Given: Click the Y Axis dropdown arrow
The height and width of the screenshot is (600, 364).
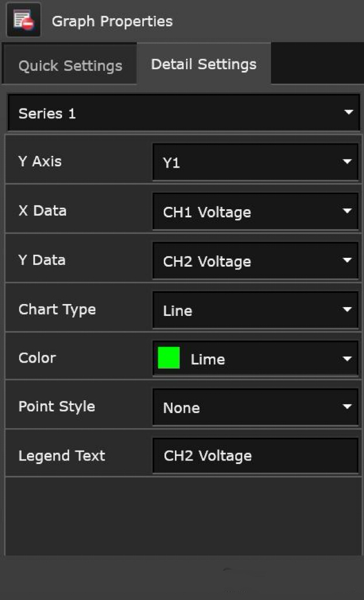Looking at the screenshot, I should tap(347, 162).
